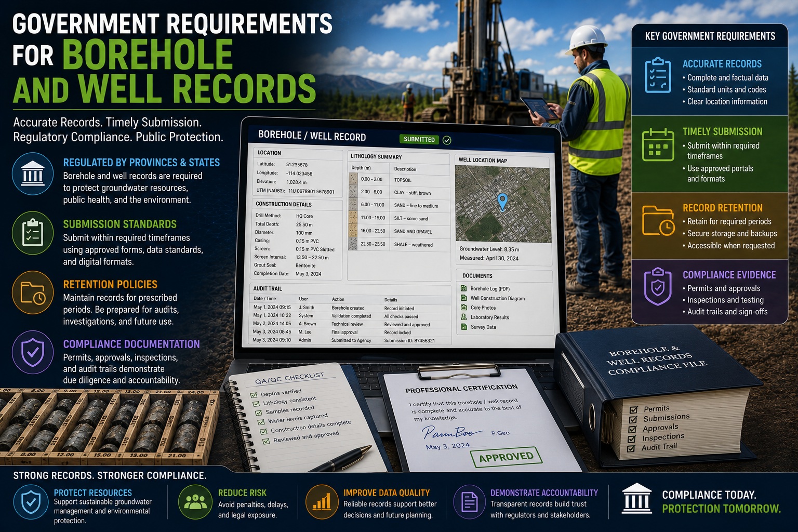Viewport: 798px width, 532px height.
Task: Click the calendar icon beside Timely Submission
Action: tap(658, 144)
